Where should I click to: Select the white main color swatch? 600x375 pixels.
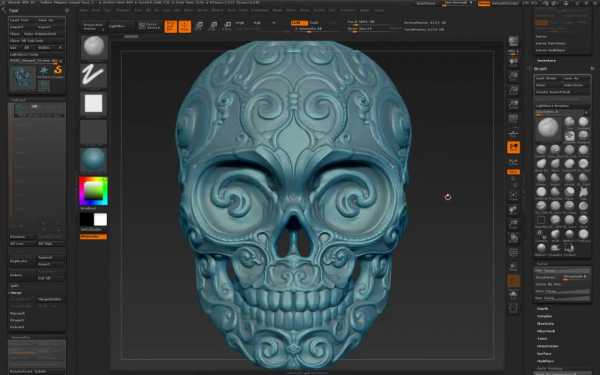(100, 220)
